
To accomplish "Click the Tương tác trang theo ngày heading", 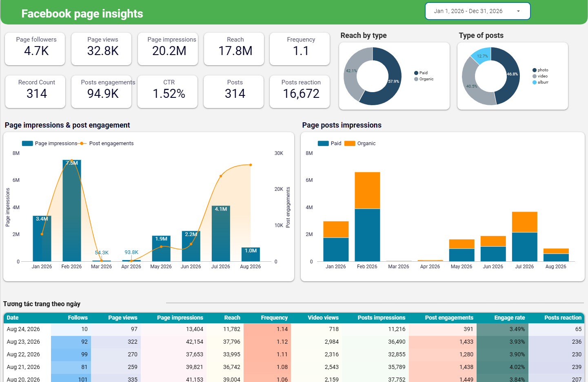I will (42, 304).
